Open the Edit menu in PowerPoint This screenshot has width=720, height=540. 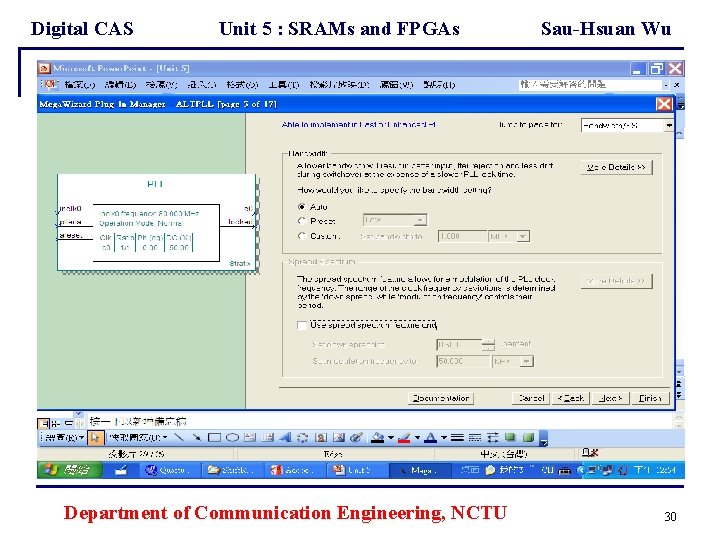pos(120,84)
